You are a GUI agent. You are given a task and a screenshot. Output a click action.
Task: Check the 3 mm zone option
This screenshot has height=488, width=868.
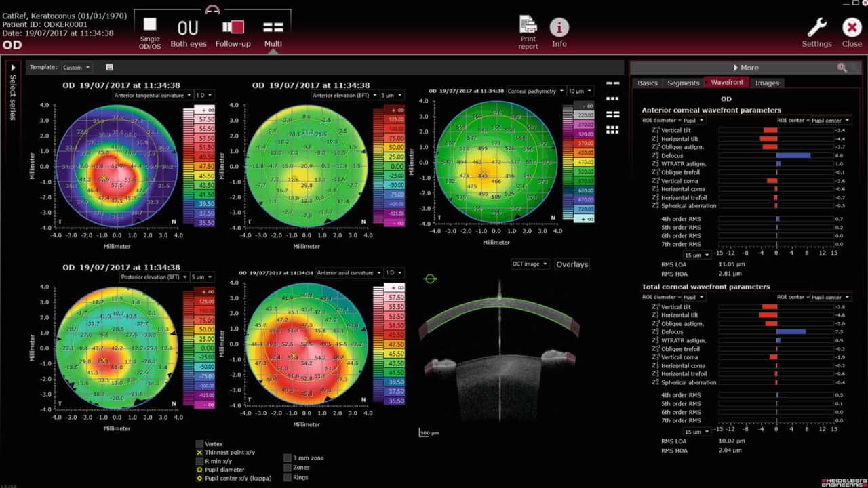[288, 457]
